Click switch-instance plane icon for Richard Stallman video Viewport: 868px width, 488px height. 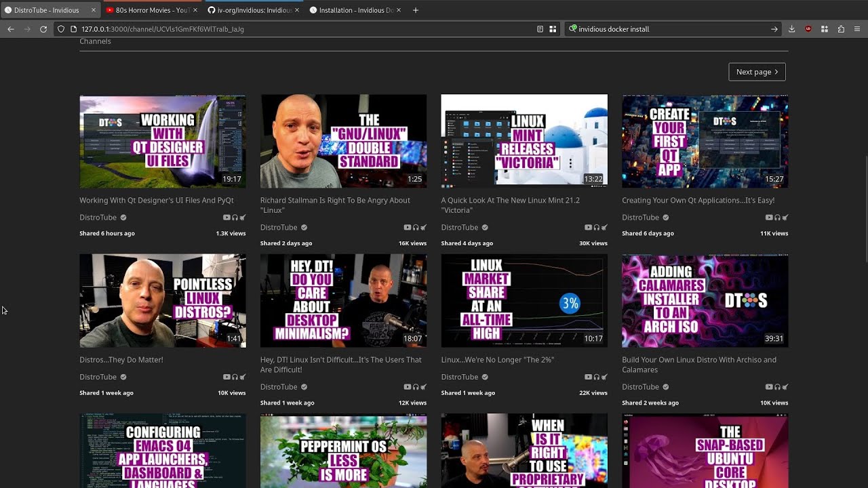423,228
